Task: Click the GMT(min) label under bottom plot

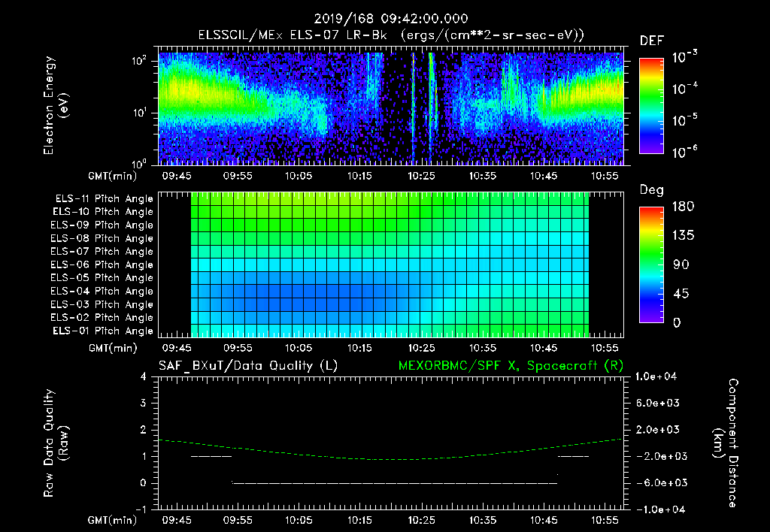Action: click(113, 520)
